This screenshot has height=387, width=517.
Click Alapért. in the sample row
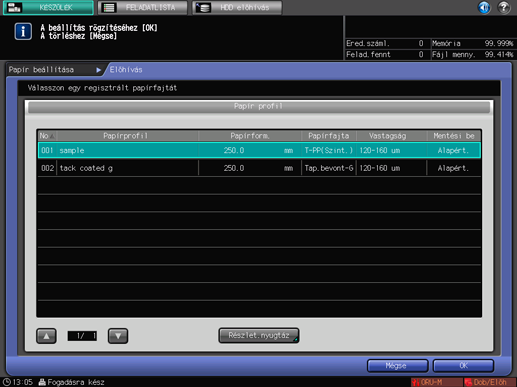click(453, 150)
